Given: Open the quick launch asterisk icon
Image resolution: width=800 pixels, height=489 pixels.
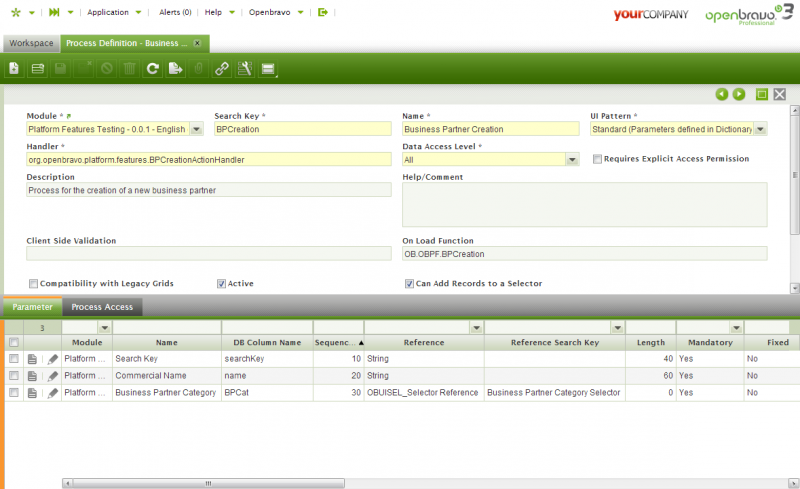Looking at the screenshot, I should 12,13.
